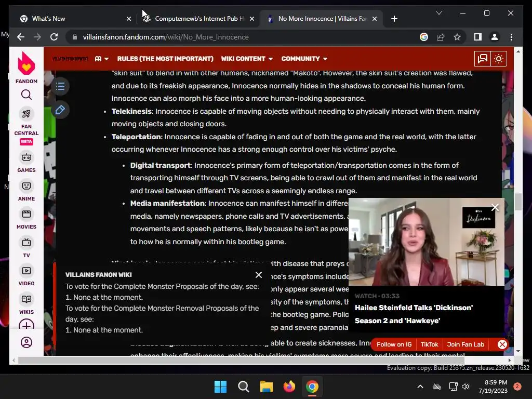Bookmark this page with the star icon

click(x=457, y=37)
